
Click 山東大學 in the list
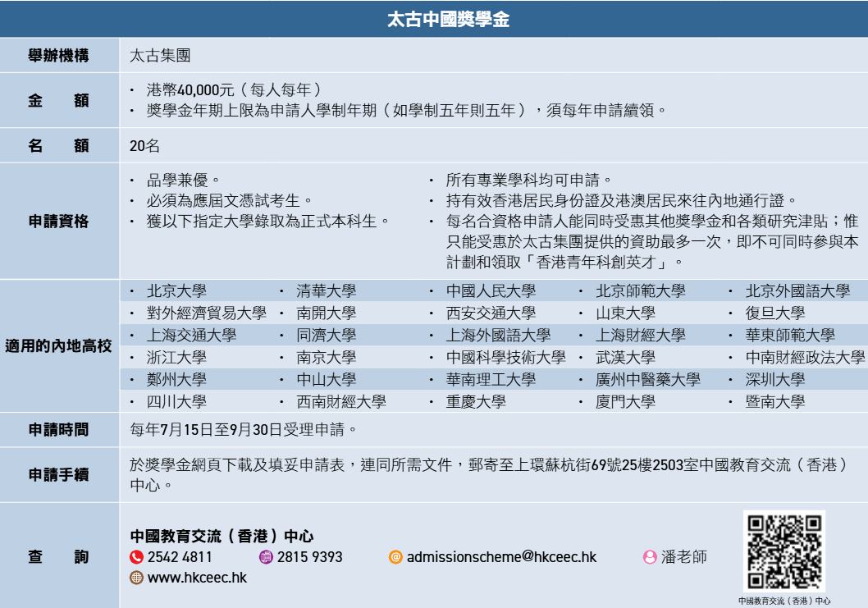[625, 313]
